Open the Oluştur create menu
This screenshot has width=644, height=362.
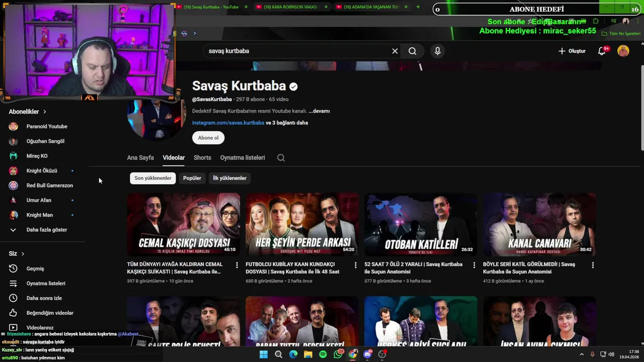pyautogui.click(x=572, y=51)
